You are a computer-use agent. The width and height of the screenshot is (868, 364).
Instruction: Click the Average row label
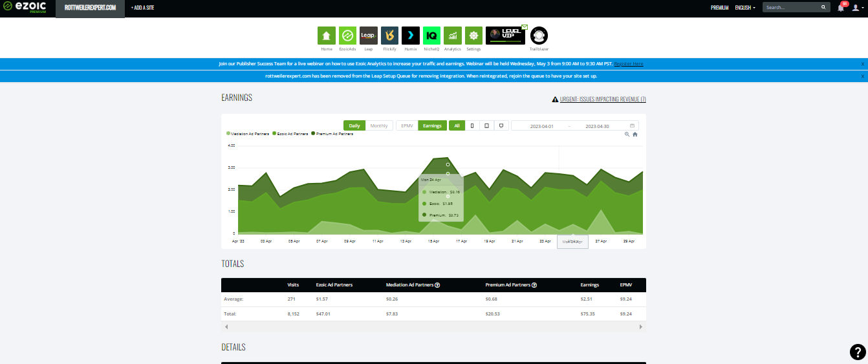point(234,299)
